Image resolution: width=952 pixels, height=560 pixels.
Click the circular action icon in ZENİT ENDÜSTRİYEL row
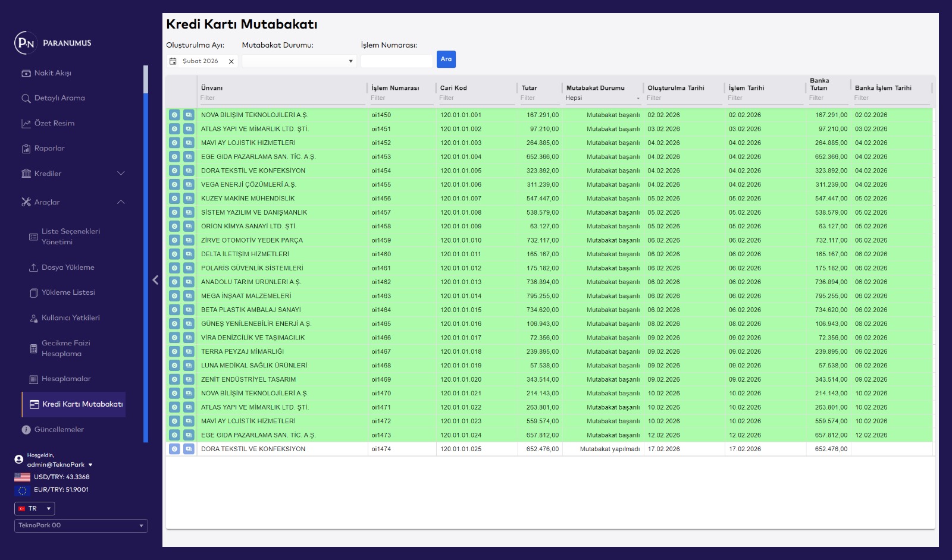click(174, 379)
